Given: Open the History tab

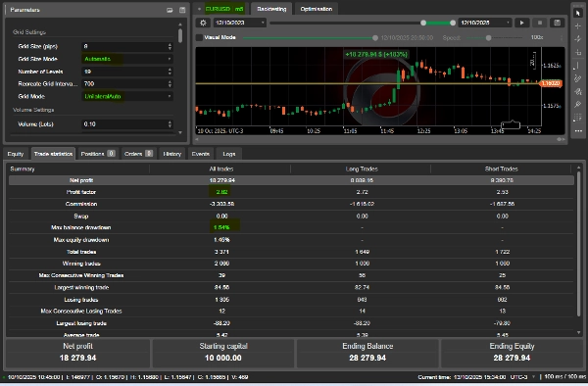Looking at the screenshot, I should pyautogui.click(x=172, y=154).
